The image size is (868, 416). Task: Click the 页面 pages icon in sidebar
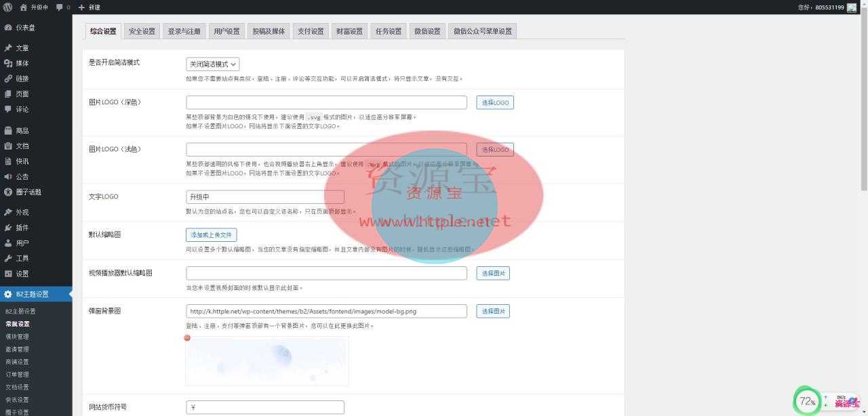[7, 94]
